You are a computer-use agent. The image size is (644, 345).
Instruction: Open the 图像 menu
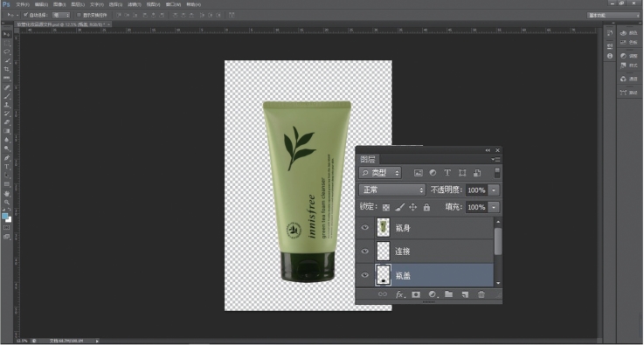point(59,4)
